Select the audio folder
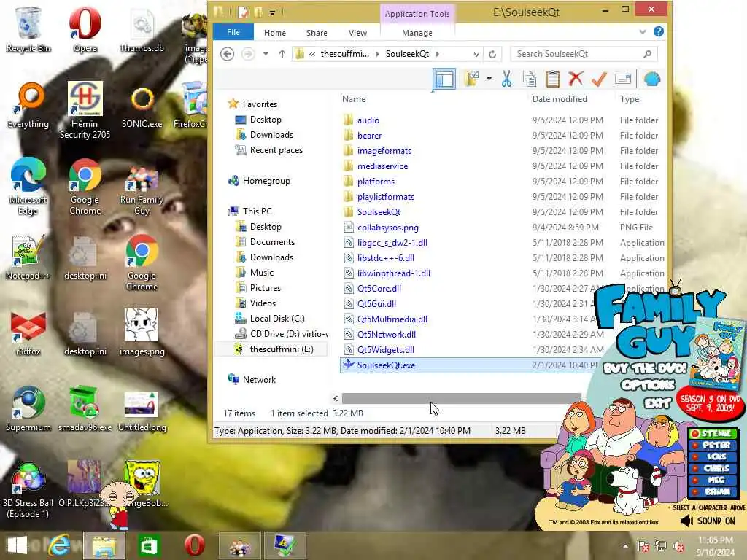 (368, 120)
